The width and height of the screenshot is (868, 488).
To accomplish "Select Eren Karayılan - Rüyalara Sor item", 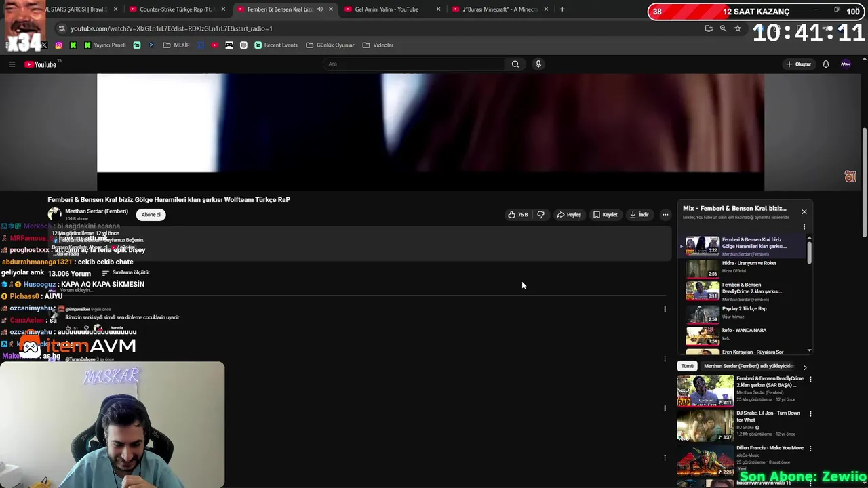I will [744, 352].
